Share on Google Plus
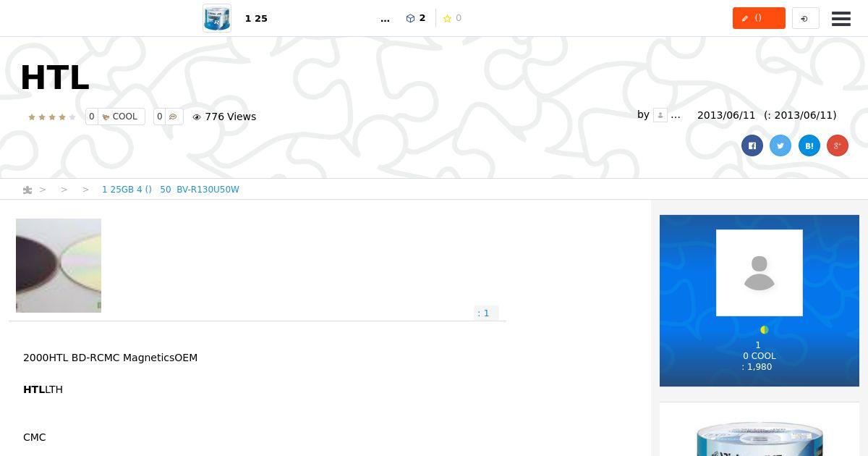 (838, 145)
